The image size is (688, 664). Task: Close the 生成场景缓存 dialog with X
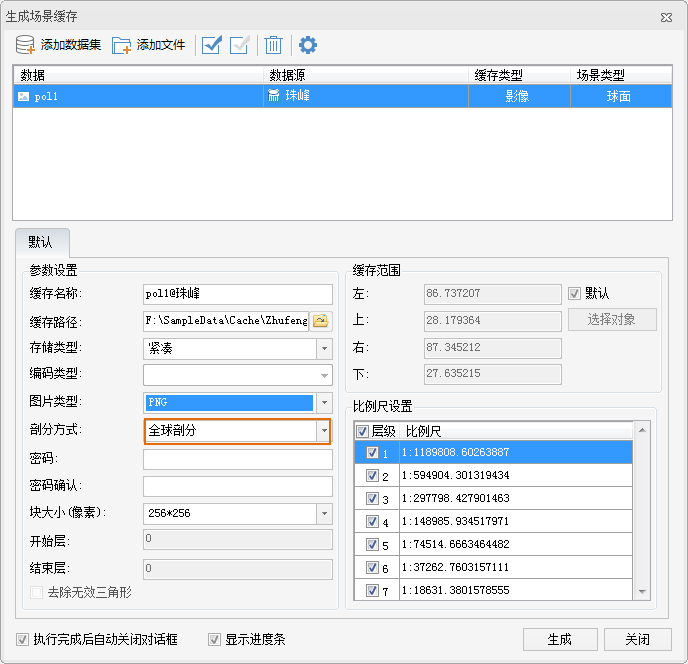click(666, 17)
